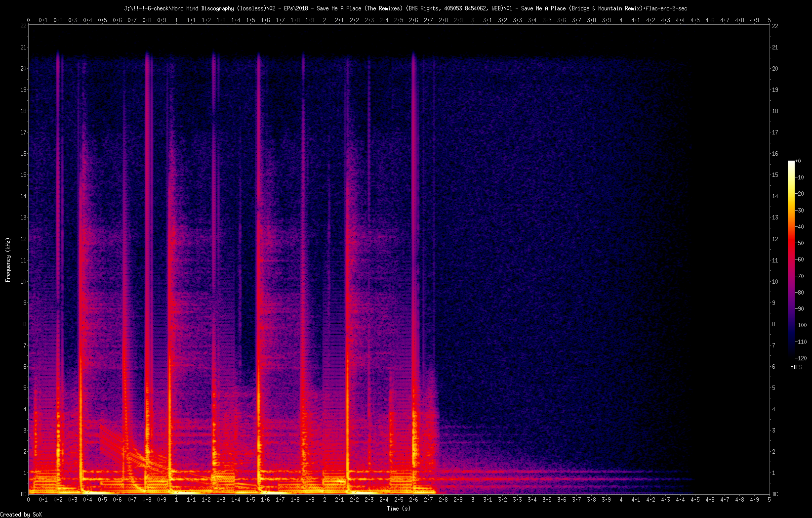Select "-10" on the dBFS scale
Viewport: 812px width, 518px height.
click(x=800, y=177)
